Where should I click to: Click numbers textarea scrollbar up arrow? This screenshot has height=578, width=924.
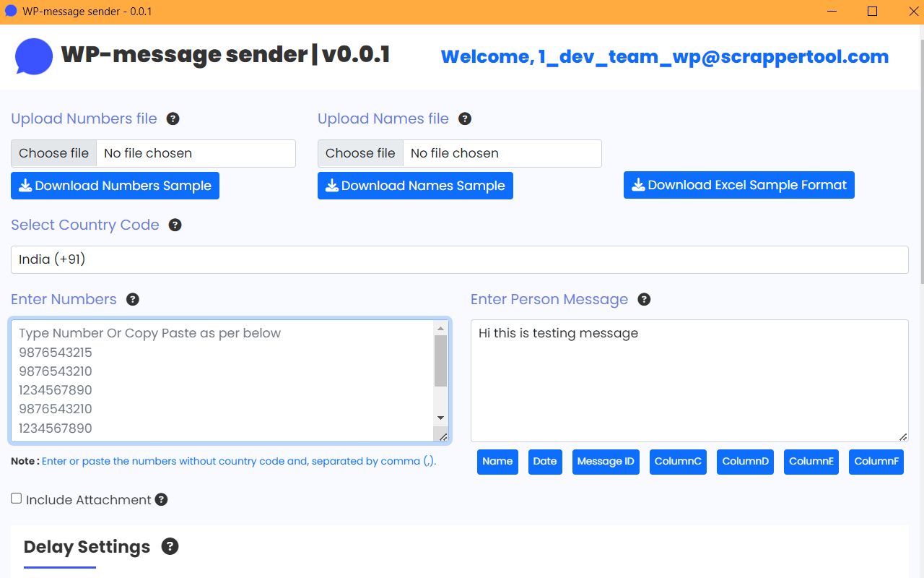[440, 327]
